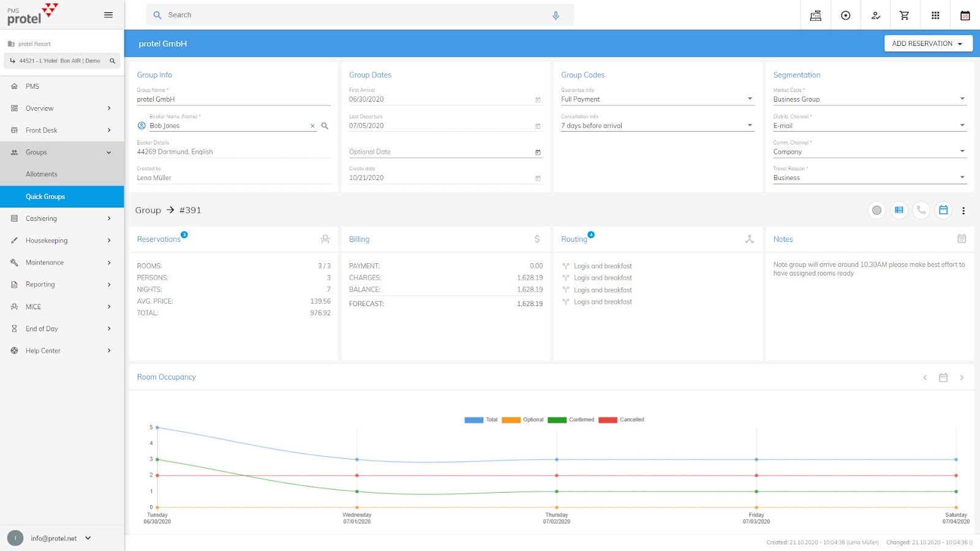Select Allotments submenu item
The width and height of the screenshot is (980, 551).
(62, 174)
